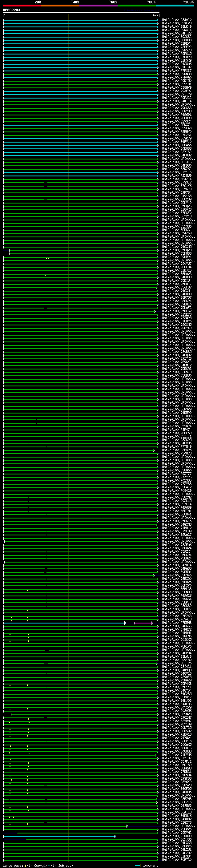Open hit UniRef100_Q6XJ36
This screenshot has height=868, width=197.
tap(177, 839)
